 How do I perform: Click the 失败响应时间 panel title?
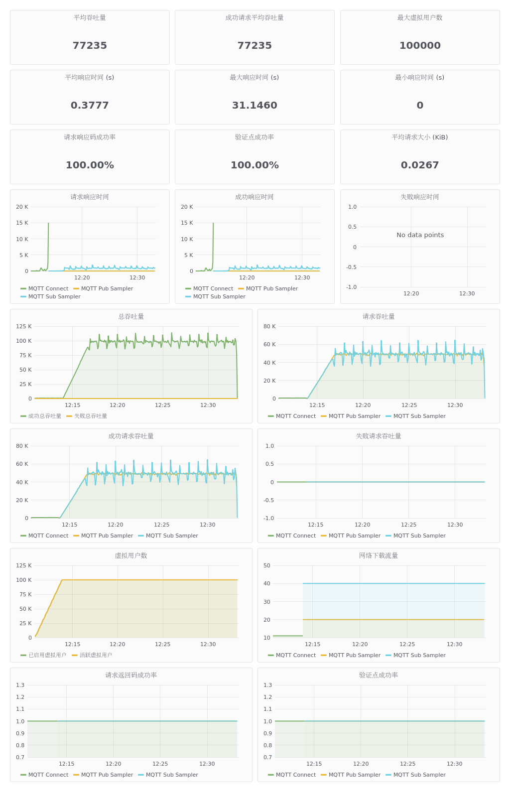tap(420, 197)
